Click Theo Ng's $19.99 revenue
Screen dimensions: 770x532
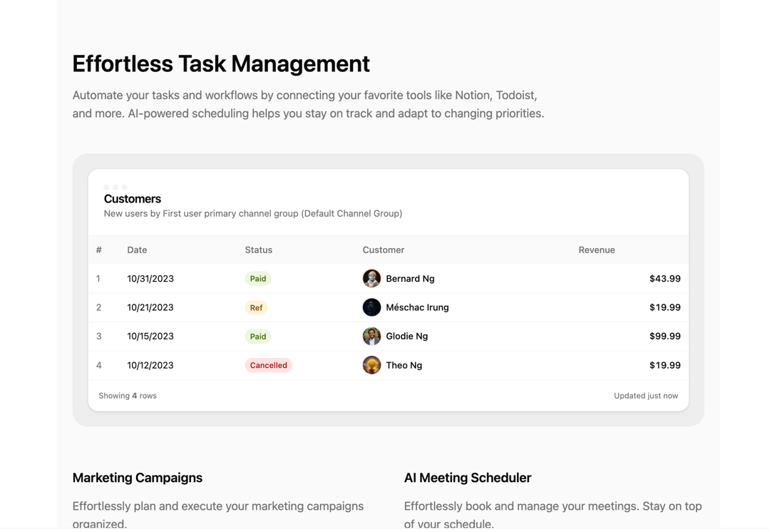(665, 365)
